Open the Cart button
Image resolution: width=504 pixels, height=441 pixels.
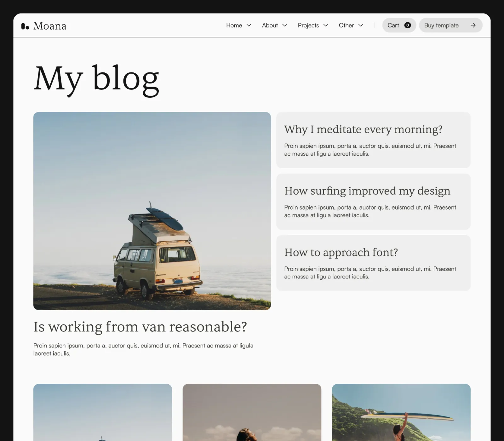[399, 25]
